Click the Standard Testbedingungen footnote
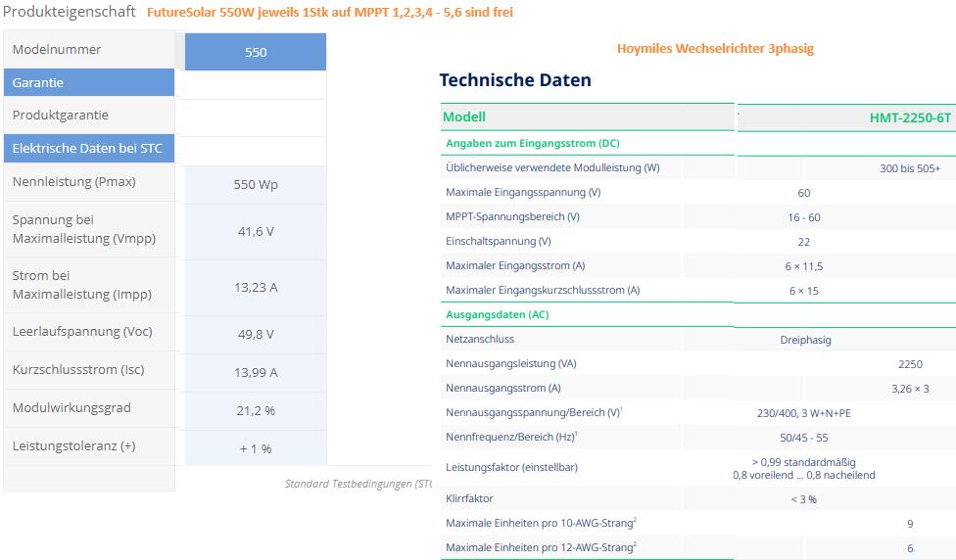 coord(358,484)
